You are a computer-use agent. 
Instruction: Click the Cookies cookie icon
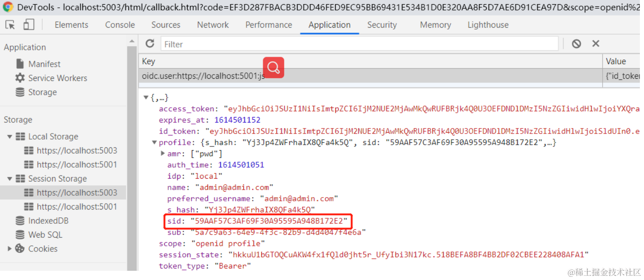pyautogui.click(x=20, y=249)
